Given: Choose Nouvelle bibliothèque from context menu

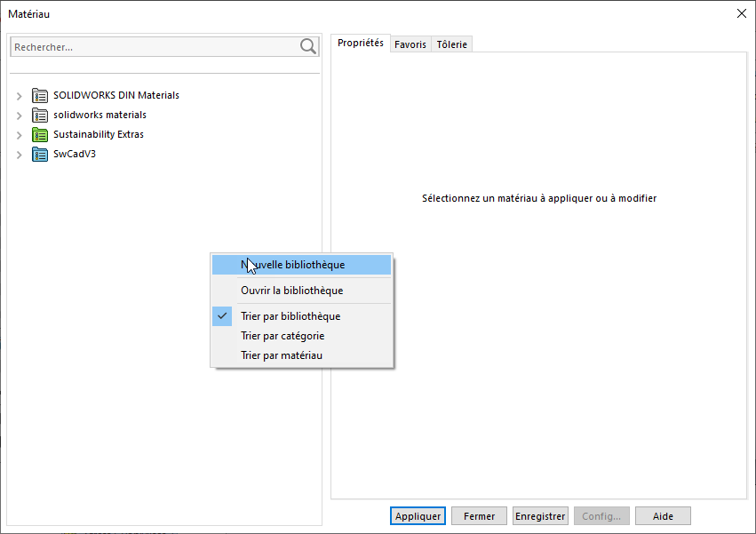Looking at the screenshot, I should (x=292, y=265).
